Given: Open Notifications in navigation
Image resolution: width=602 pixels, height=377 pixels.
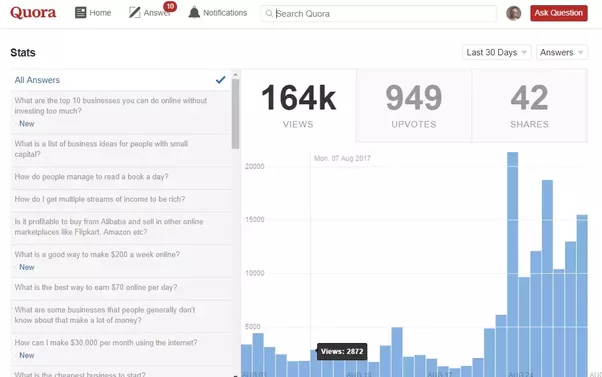Looking at the screenshot, I should click(x=218, y=13).
